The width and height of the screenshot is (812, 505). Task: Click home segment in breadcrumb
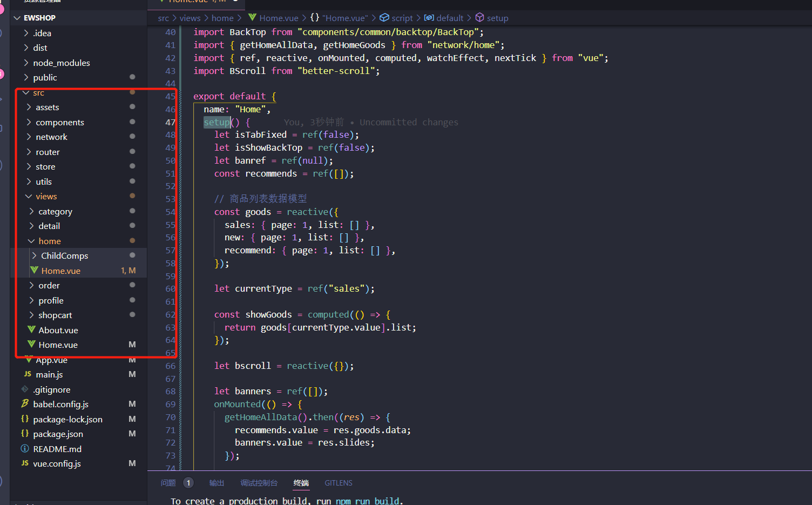click(222, 18)
